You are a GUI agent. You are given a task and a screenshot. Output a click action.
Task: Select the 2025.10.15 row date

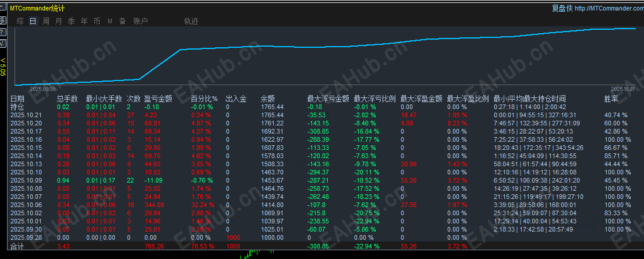(x=26, y=148)
